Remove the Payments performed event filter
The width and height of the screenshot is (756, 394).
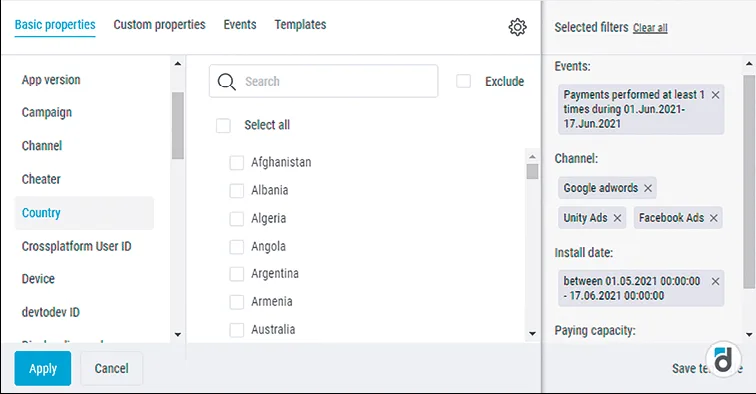tap(716, 95)
